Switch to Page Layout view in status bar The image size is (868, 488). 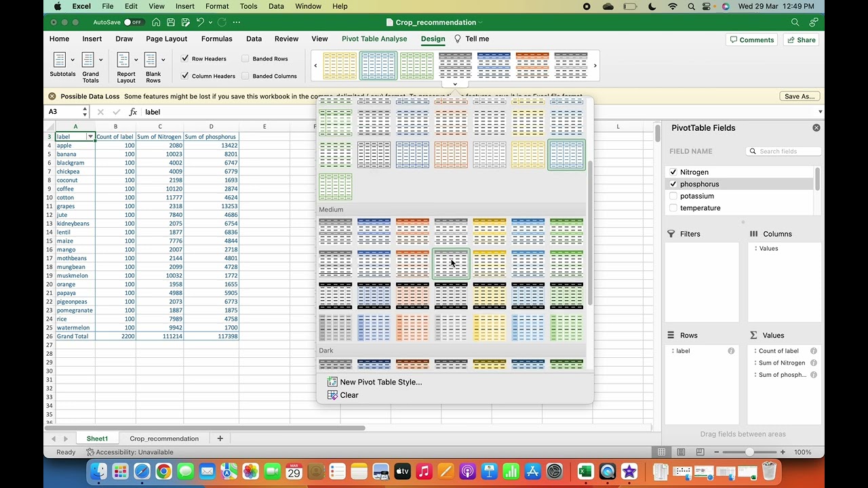tap(681, 452)
